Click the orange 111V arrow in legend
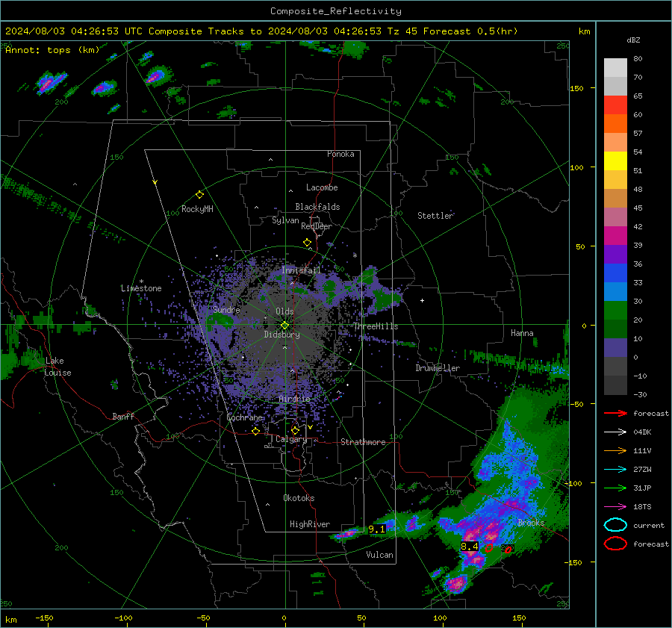The width and height of the screenshot is (672, 628). (x=615, y=450)
